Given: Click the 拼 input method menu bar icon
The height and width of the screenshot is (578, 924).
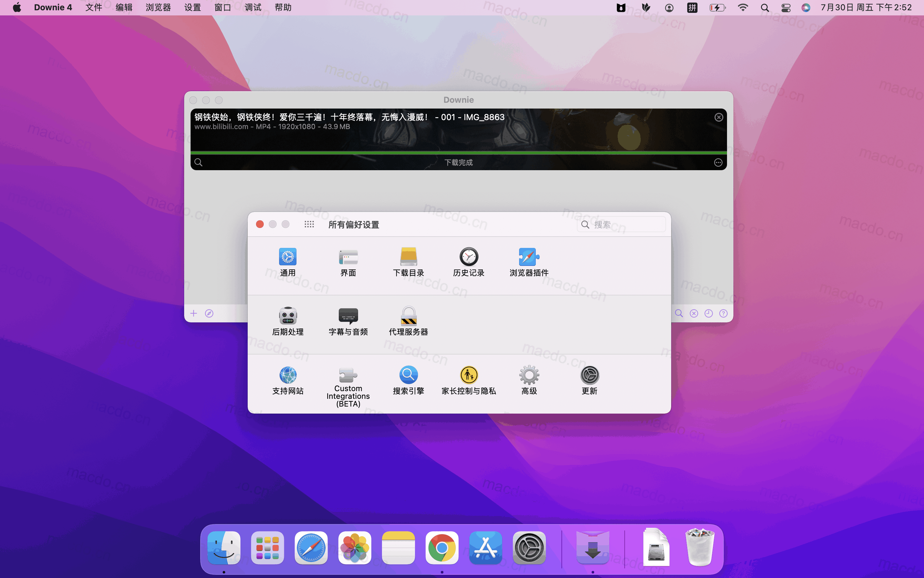Looking at the screenshot, I should (692, 8).
